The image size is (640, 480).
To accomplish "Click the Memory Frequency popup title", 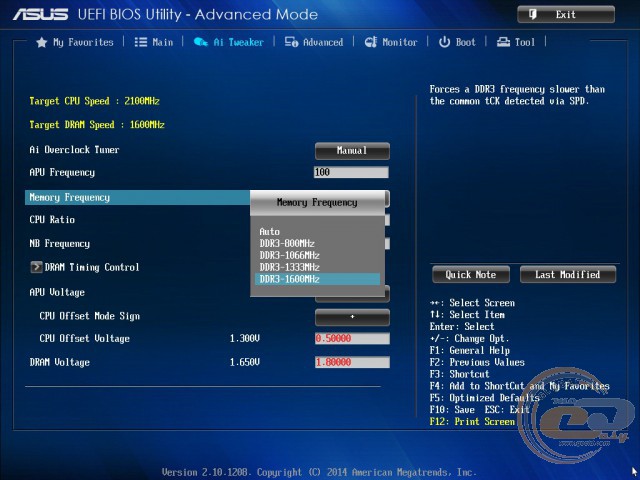I will coord(317,202).
